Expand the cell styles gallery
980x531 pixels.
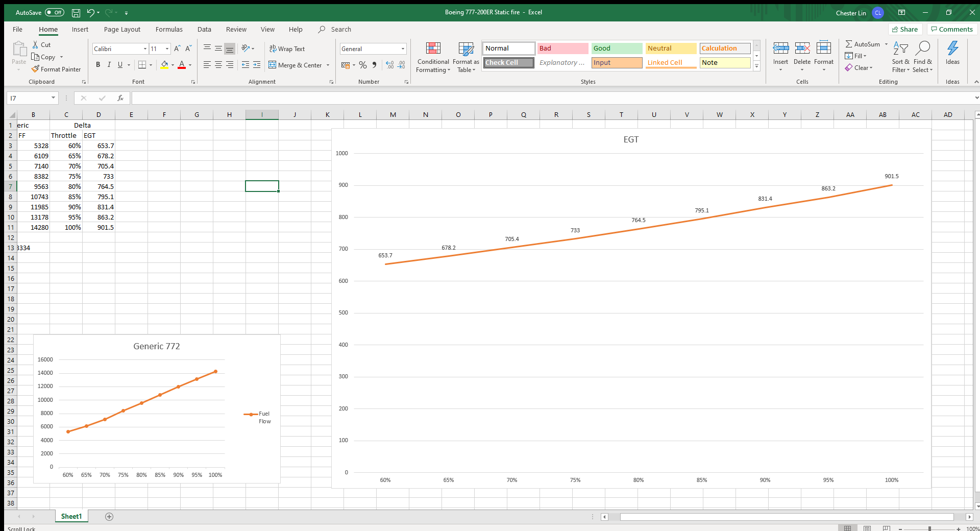(x=756, y=66)
